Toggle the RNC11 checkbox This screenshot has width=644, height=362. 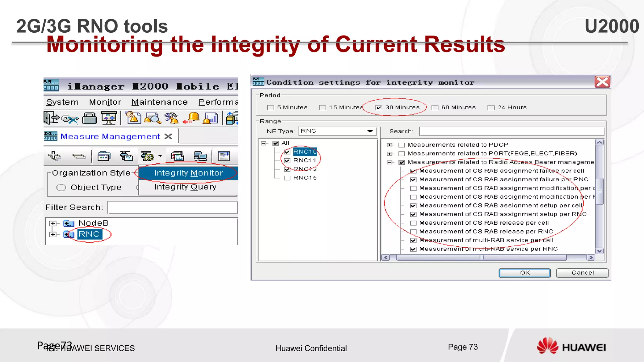(287, 161)
